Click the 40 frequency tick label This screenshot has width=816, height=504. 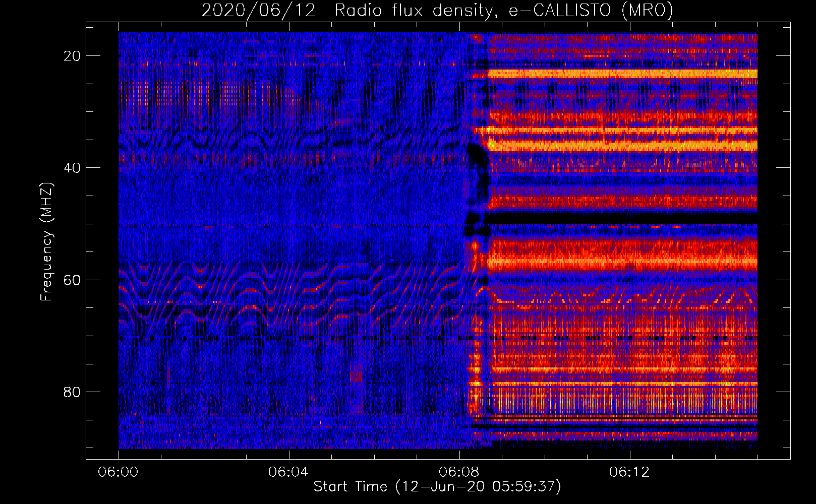(x=73, y=168)
